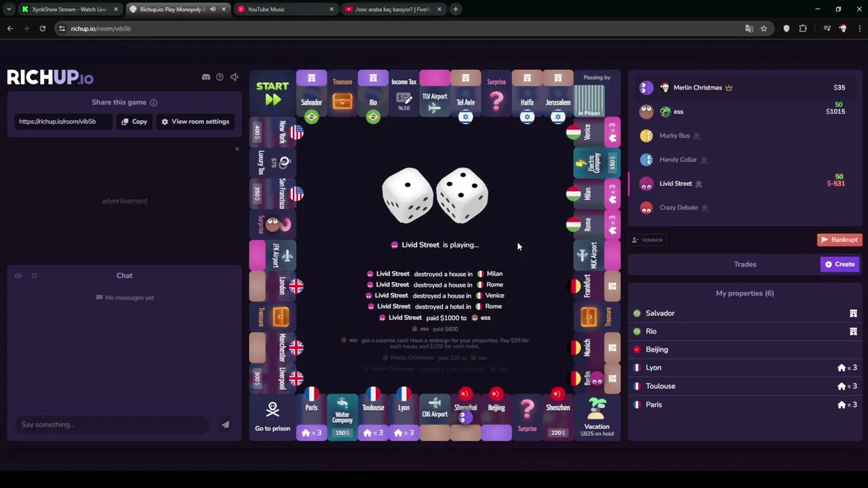Bookmark this page with star icon
The width and height of the screenshot is (868, 488).
pos(764,28)
